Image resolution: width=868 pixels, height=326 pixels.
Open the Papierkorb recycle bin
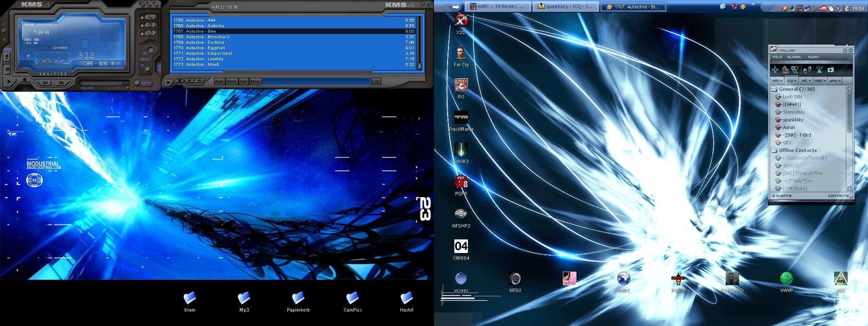tap(298, 302)
